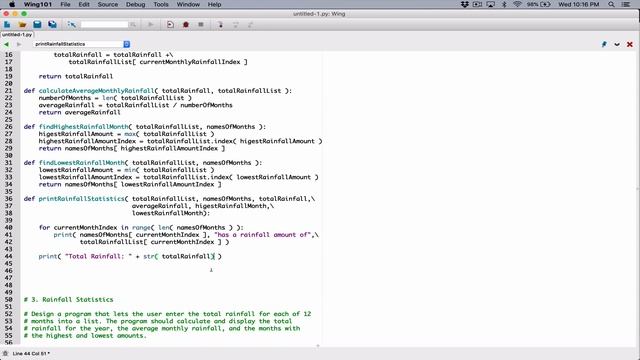Open the Apple menu

coord(12,4)
